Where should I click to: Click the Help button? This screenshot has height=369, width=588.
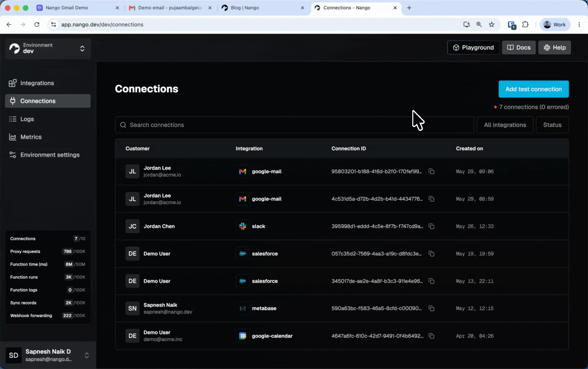(554, 47)
